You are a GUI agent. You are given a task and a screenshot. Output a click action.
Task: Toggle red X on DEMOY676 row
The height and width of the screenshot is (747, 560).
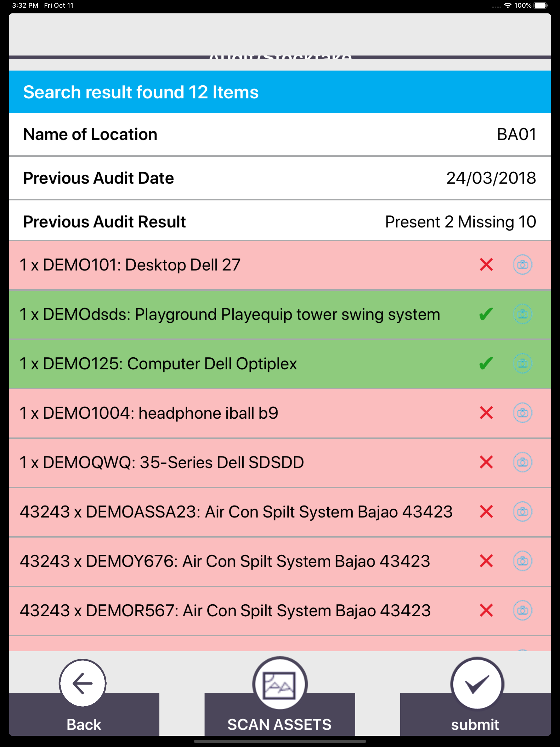pos(486,561)
